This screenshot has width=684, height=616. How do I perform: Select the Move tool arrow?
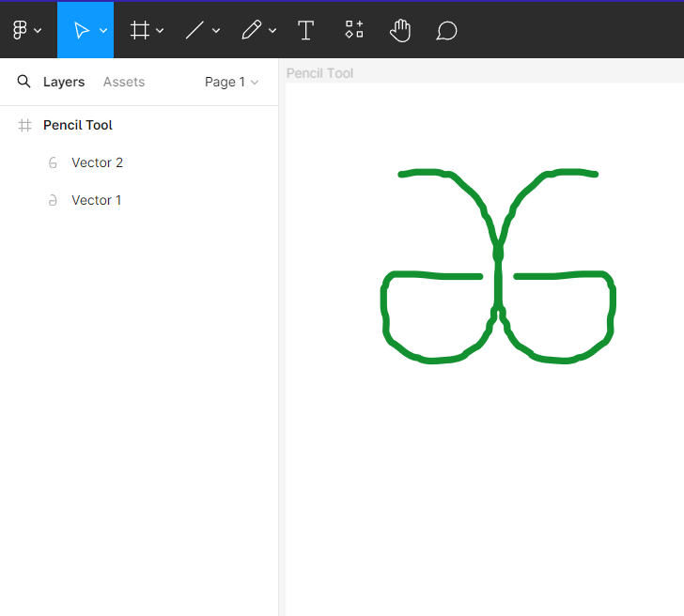82,30
